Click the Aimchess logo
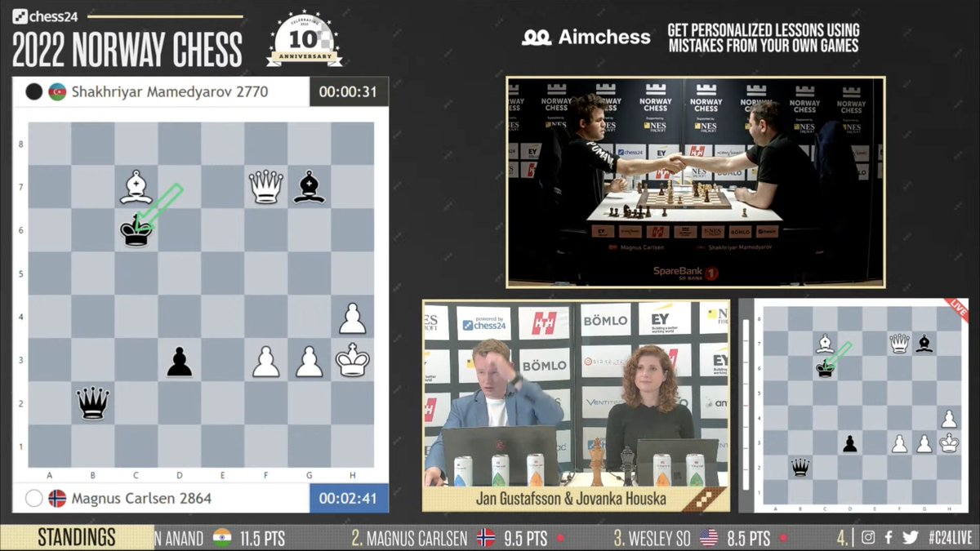This screenshot has height=551, width=980. [x=586, y=37]
